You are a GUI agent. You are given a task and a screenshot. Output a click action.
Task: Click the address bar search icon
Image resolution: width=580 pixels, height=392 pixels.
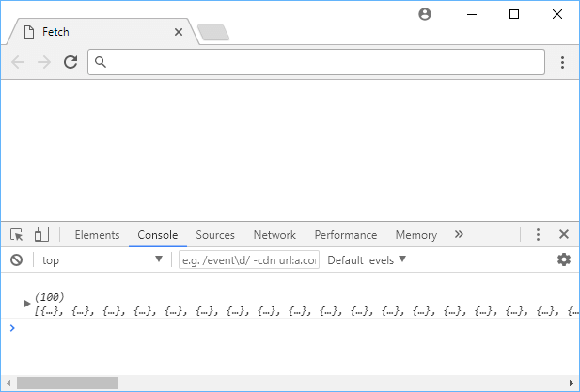[101, 62]
